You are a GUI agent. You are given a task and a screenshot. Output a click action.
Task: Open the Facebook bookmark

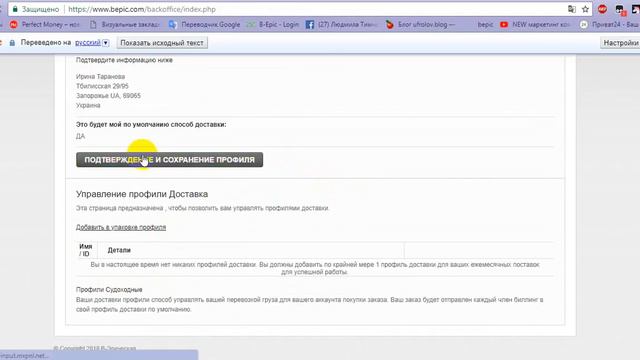tap(341, 24)
